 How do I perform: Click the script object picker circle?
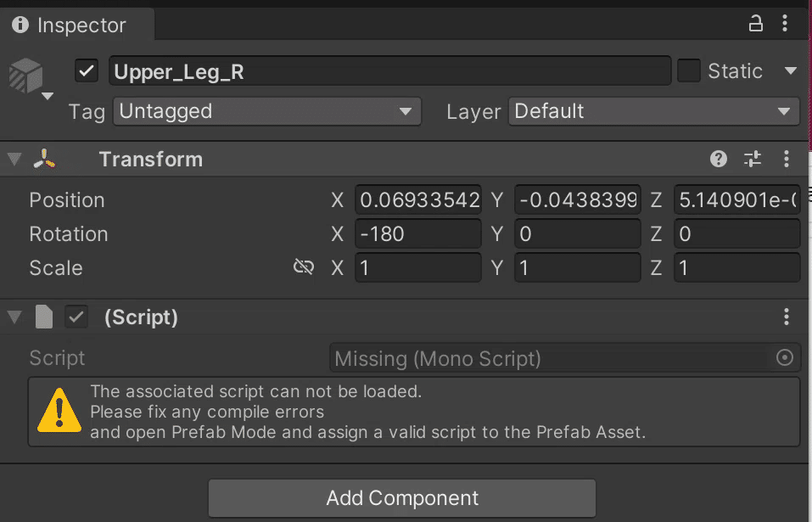point(785,358)
